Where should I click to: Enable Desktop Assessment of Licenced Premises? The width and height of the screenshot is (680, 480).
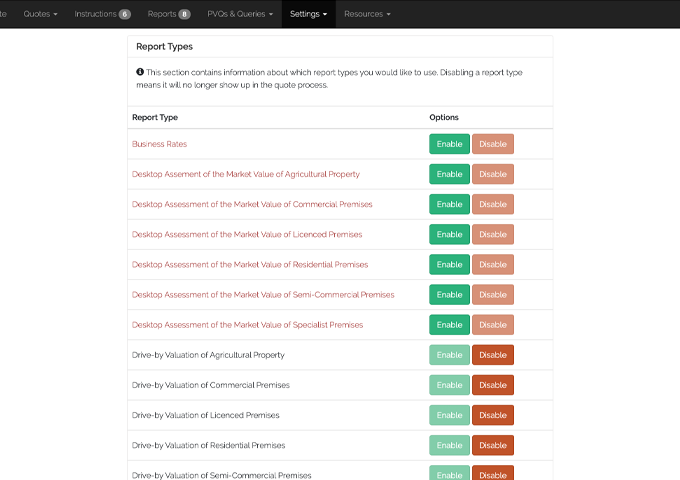click(x=449, y=234)
